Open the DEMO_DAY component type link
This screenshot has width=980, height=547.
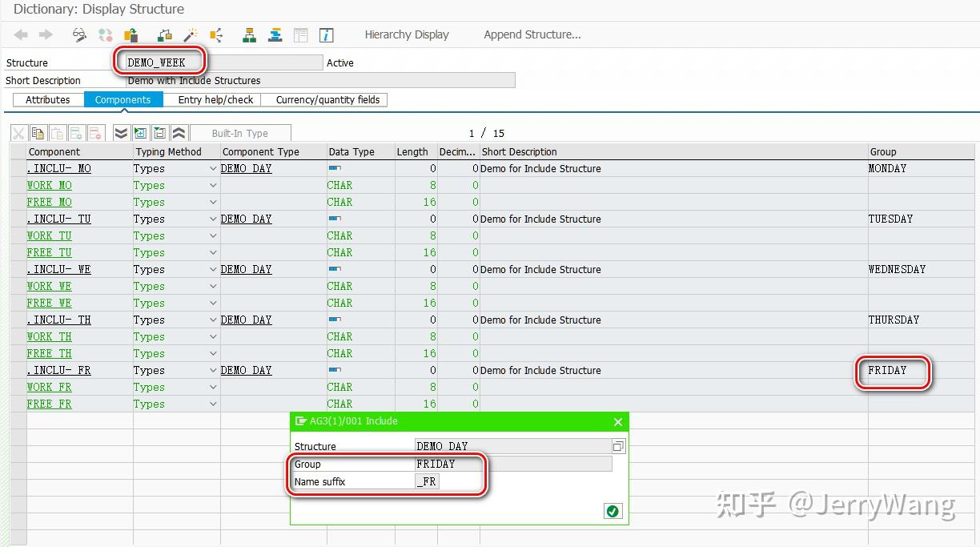(246, 168)
